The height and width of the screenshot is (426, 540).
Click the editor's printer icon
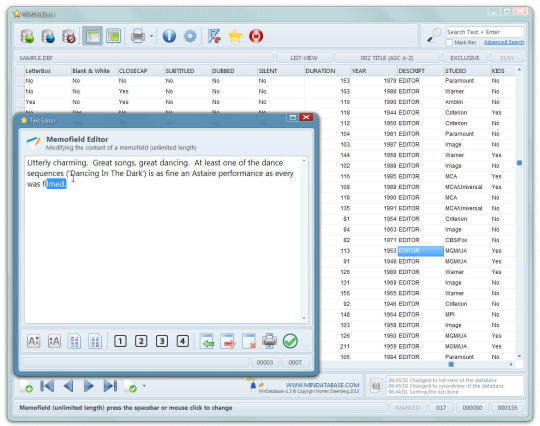click(x=269, y=341)
